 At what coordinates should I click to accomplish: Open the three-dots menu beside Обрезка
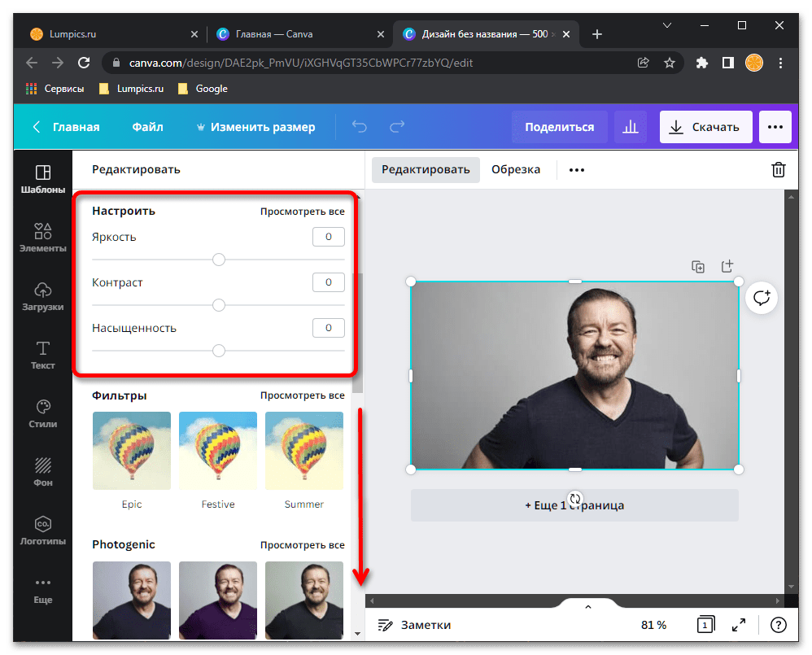[577, 170]
